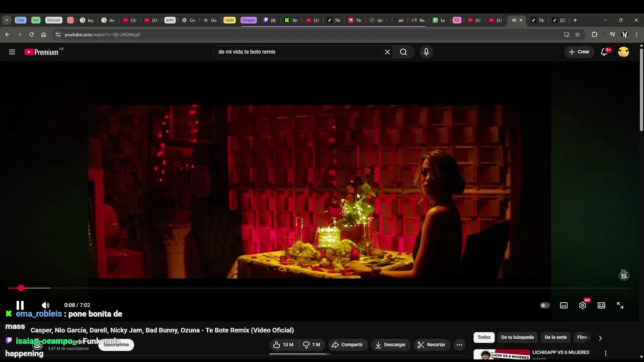Click the red playhead scrubber dot
The width and height of the screenshot is (644, 362).
pos(21,288)
